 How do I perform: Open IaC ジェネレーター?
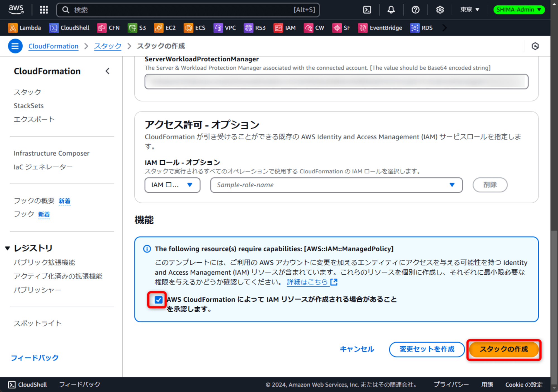coord(43,167)
